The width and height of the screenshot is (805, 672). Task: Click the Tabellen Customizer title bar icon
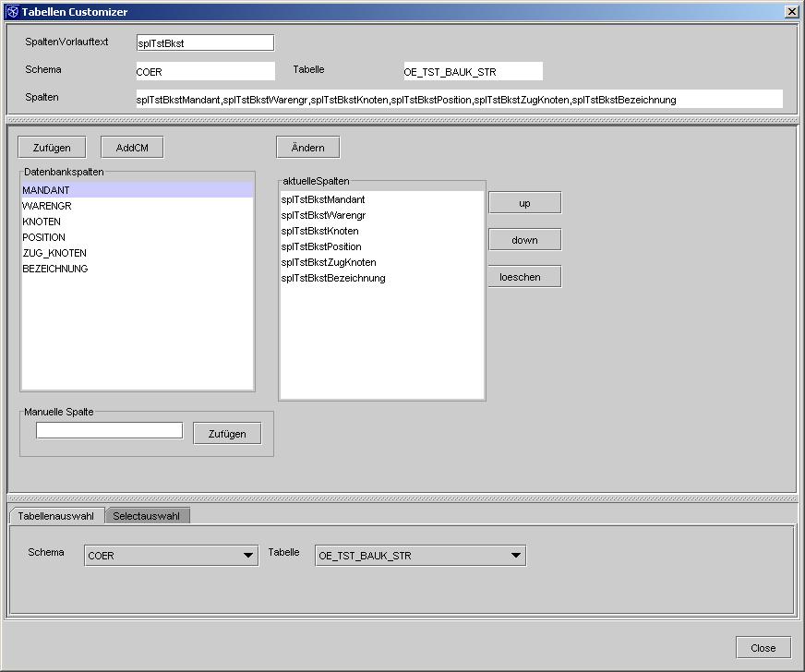(x=12, y=12)
